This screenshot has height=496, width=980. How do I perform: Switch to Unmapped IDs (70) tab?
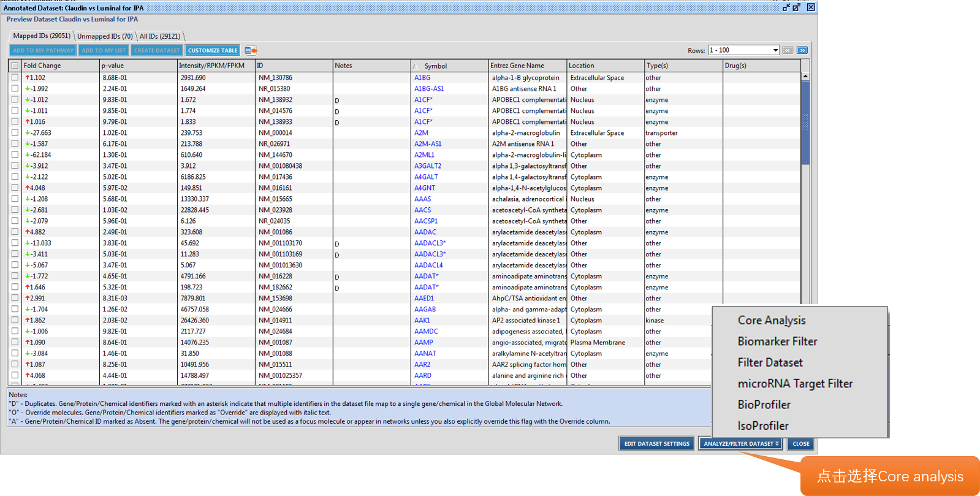105,36
